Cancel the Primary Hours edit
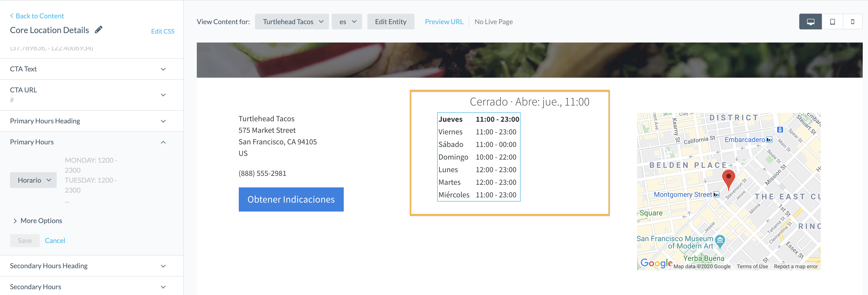The image size is (868, 295). 55,240
